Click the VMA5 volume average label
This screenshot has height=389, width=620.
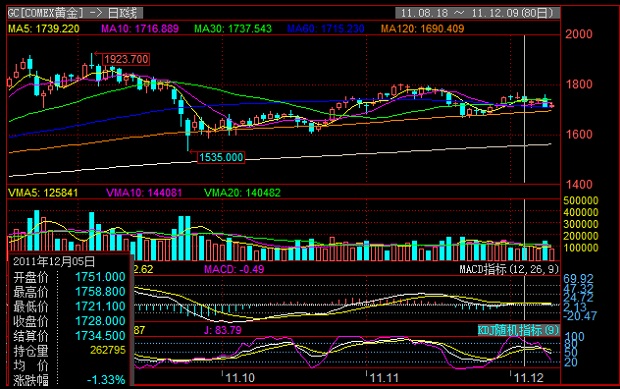43,193
